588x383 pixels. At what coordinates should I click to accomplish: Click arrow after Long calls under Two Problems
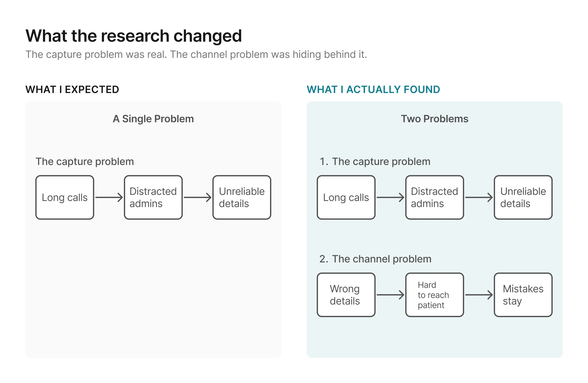point(390,197)
